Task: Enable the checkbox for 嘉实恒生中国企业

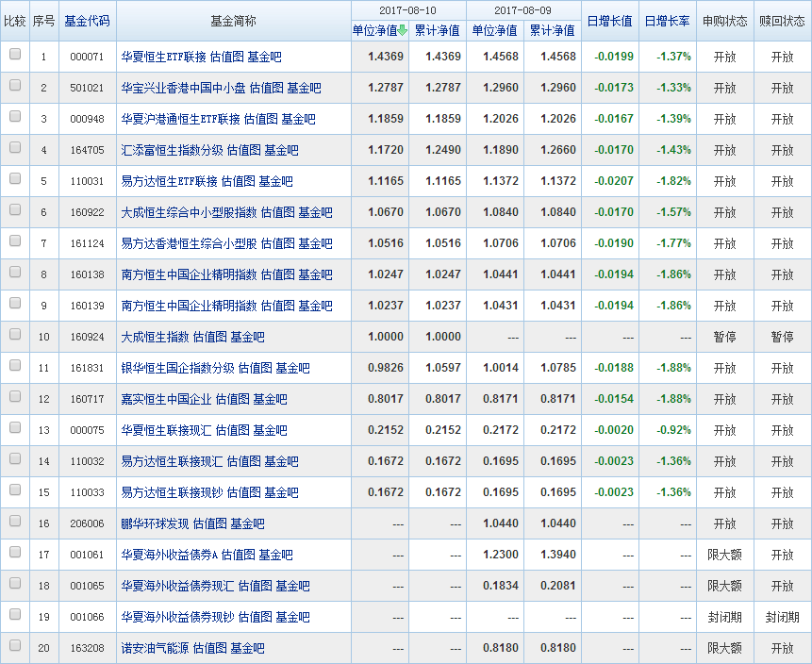Action: coord(14,397)
